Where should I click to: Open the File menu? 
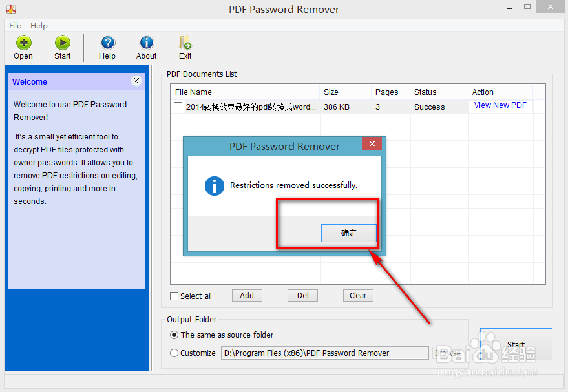[x=16, y=26]
